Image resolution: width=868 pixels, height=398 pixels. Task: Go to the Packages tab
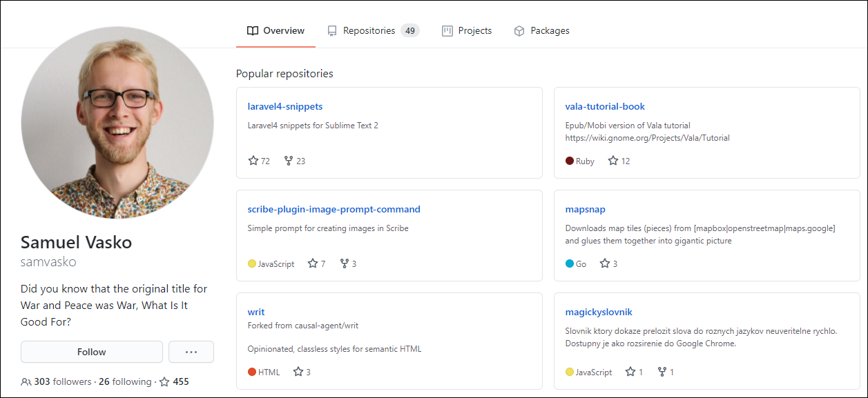pos(541,30)
